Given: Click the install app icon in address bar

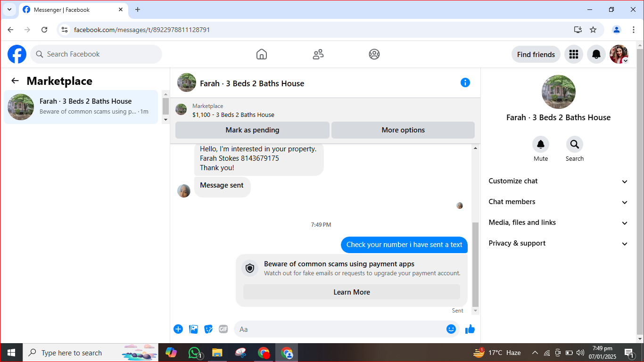Looking at the screenshot, I should coord(578,30).
